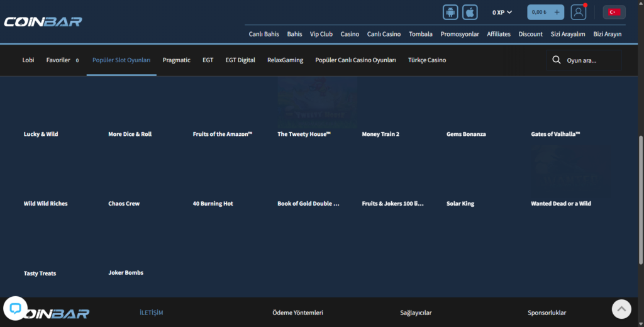The height and width of the screenshot is (327, 644).
Task: Click the Android app download icon
Action: 450,12
